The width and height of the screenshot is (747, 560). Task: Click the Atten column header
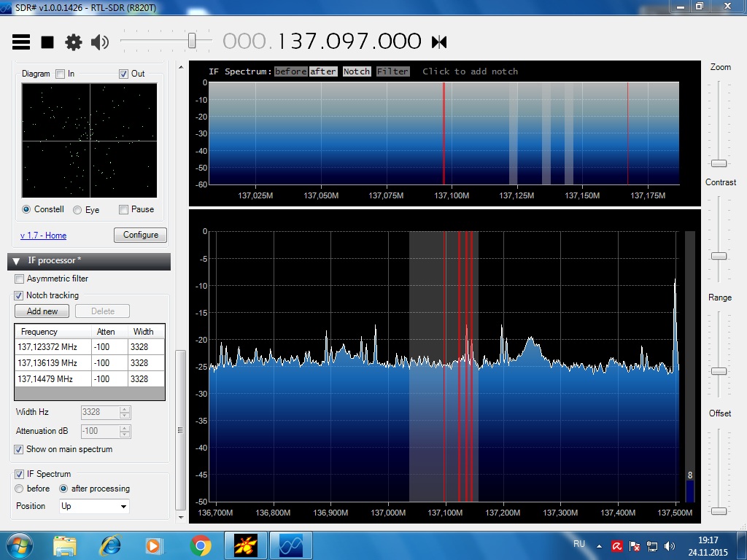point(109,332)
